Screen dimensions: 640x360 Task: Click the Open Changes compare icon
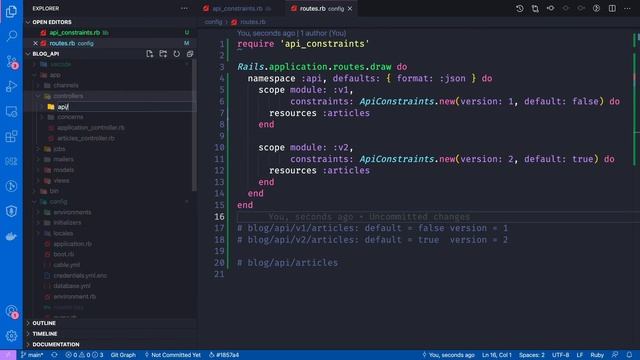pos(535,8)
